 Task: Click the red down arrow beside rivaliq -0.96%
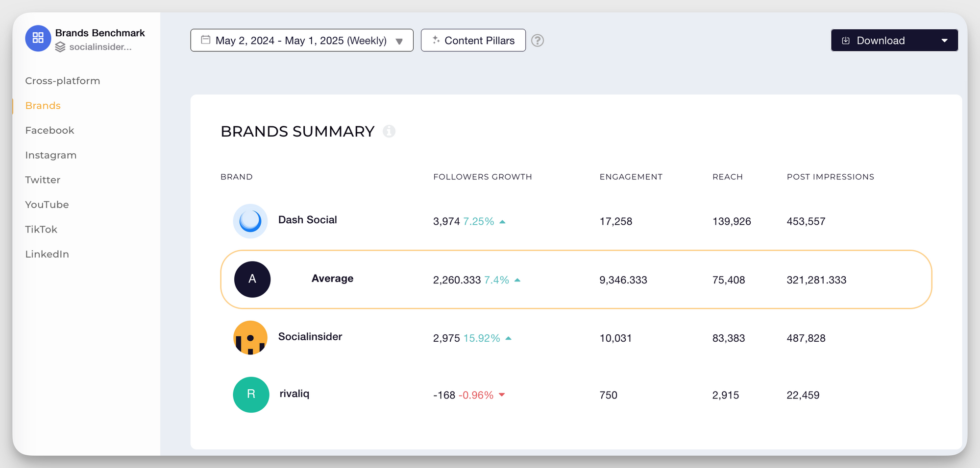click(502, 395)
